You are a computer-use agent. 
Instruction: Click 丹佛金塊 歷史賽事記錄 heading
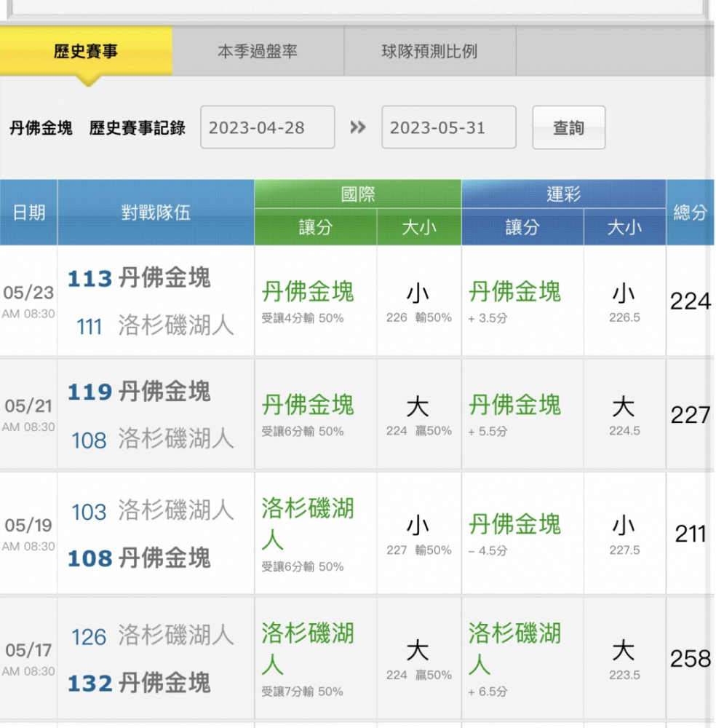(x=98, y=127)
